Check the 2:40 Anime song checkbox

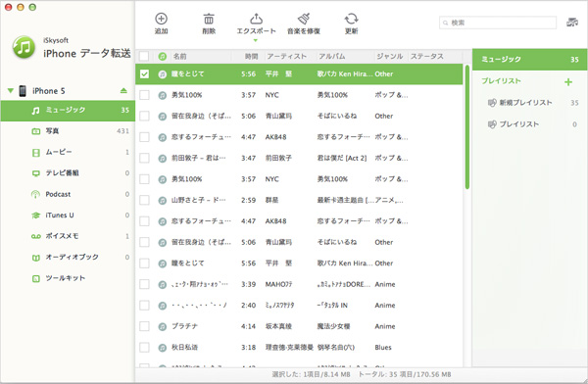pyautogui.click(x=144, y=306)
